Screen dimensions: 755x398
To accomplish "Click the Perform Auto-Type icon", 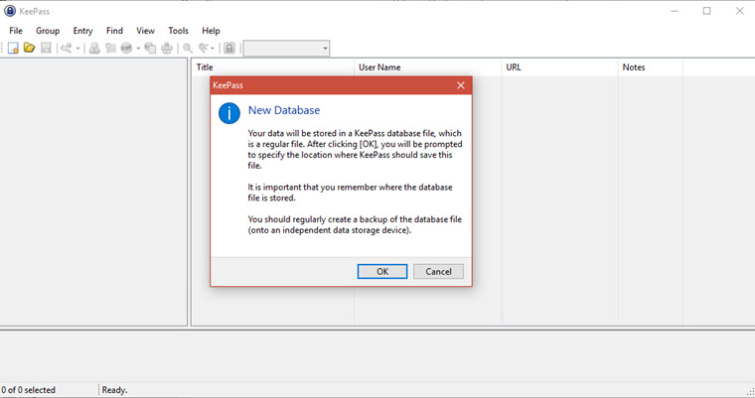I will [x=167, y=48].
